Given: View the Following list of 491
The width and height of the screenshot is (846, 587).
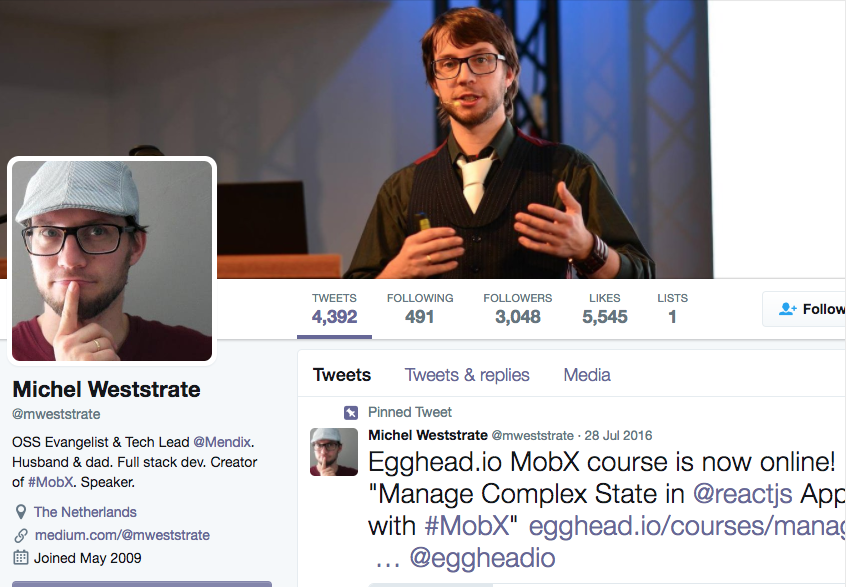Looking at the screenshot, I should click(420, 309).
